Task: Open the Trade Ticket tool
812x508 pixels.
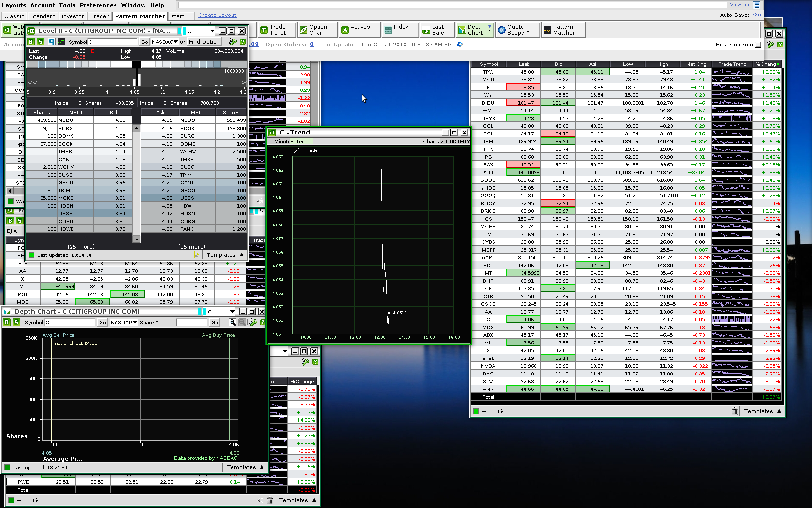Action: click(x=276, y=30)
